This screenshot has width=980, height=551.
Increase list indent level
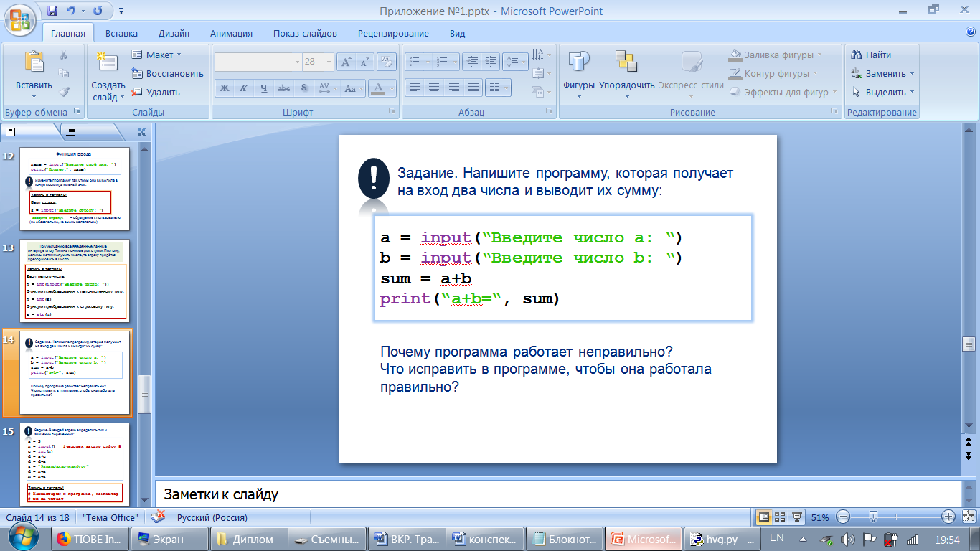[490, 62]
